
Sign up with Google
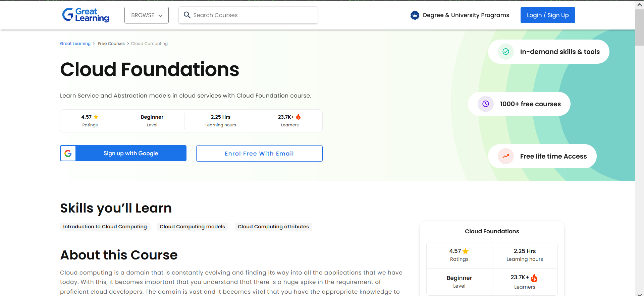pos(123,153)
